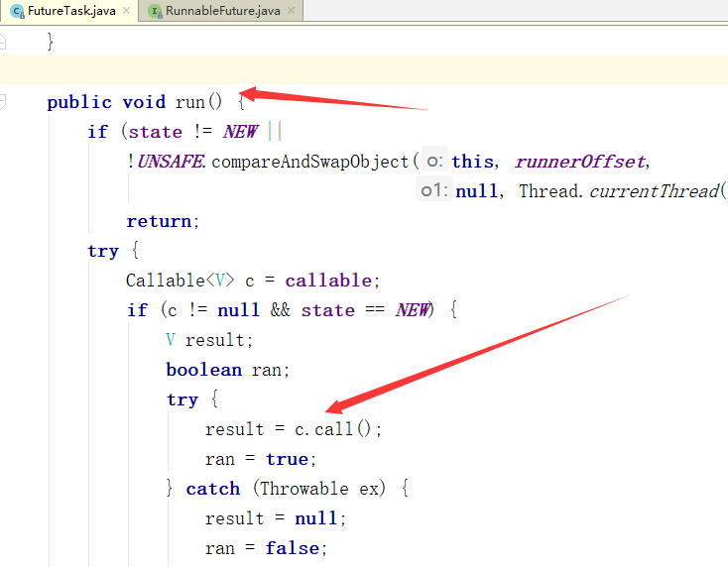The width and height of the screenshot is (728, 567).
Task: Collapse the run() method fold marker
Action: point(2,102)
